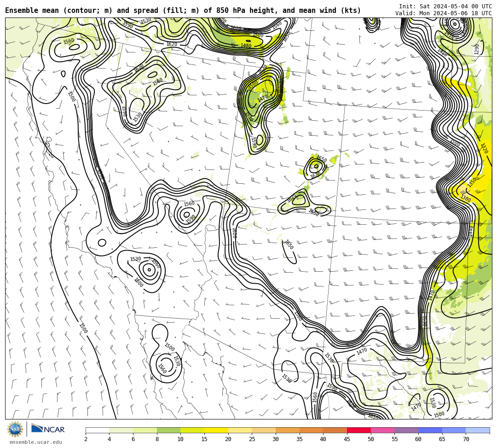Click the plot title 'Ensemble mean (contour; m)...'
Screen dimensions: 497x448
pos(183,11)
